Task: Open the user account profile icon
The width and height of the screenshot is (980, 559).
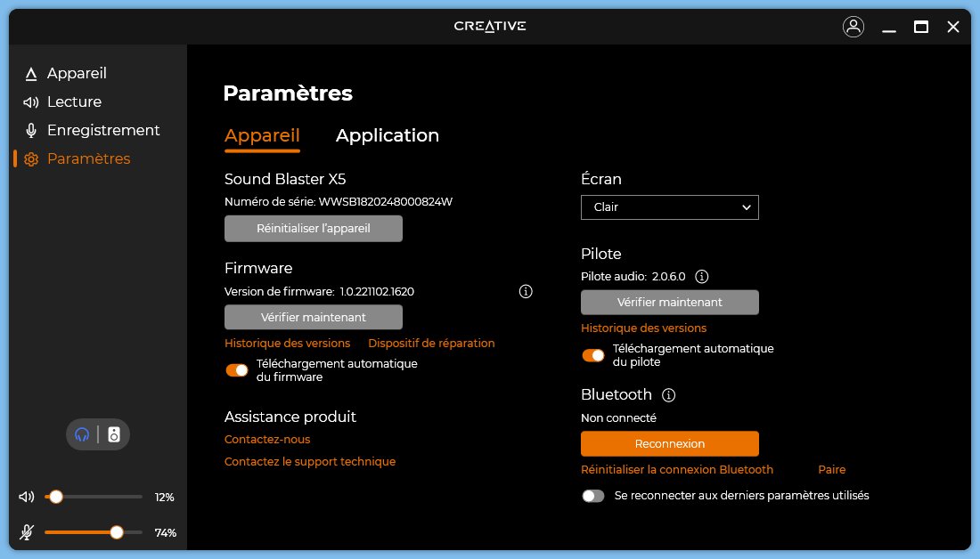Action: pyautogui.click(x=853, y=27)
